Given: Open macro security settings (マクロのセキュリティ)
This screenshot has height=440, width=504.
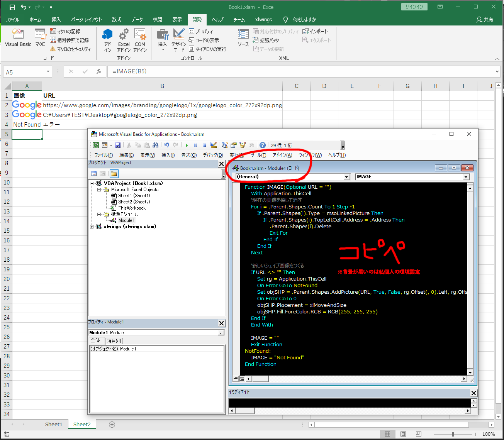Looking at the screenshot, I should click(70, 49).
